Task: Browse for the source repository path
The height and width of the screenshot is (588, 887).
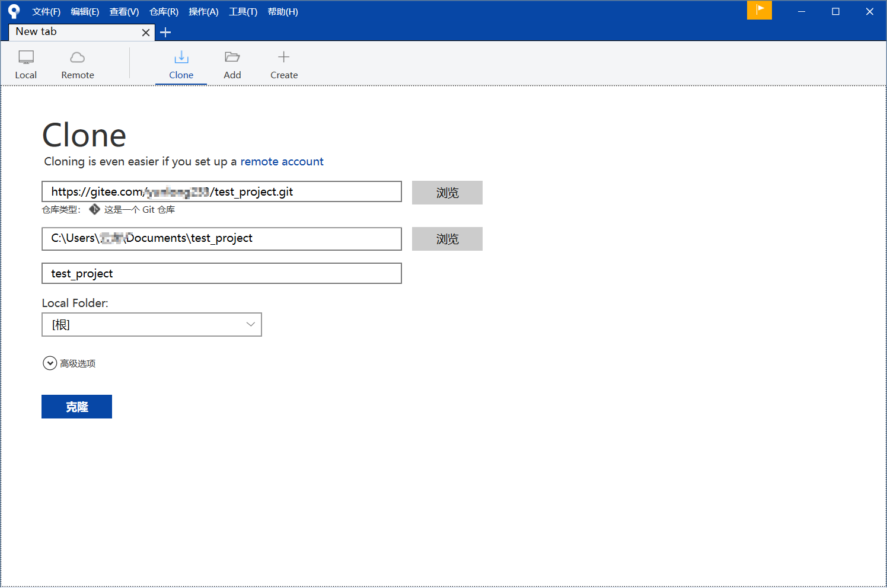Action: point(447,193)
